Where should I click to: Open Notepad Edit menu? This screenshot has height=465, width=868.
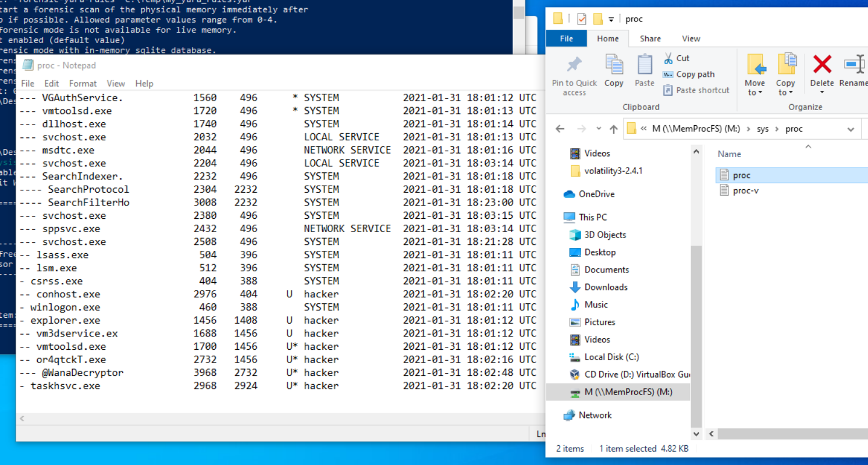(52, 83)
